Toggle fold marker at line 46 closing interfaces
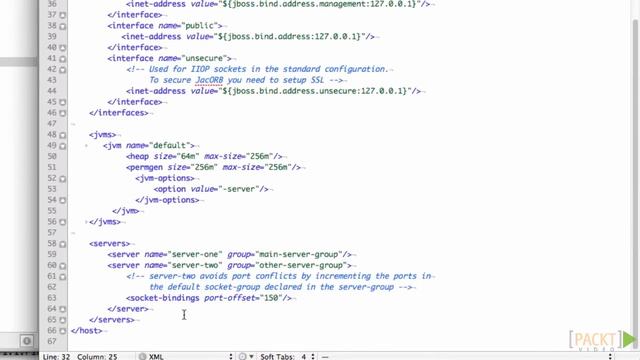 point(62,113)
